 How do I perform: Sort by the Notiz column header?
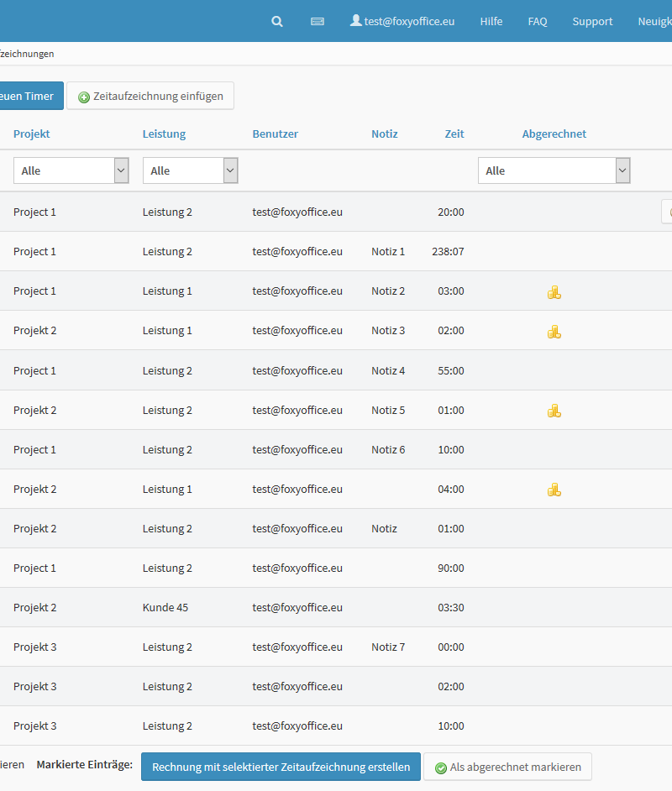(384, 134)
